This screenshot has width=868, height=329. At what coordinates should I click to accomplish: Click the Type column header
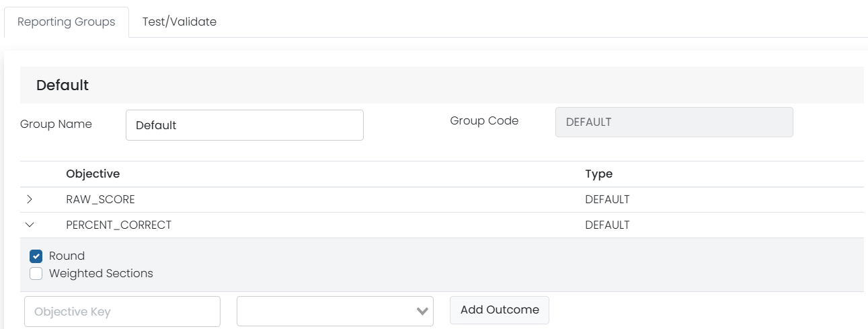(x=599, y=174)
